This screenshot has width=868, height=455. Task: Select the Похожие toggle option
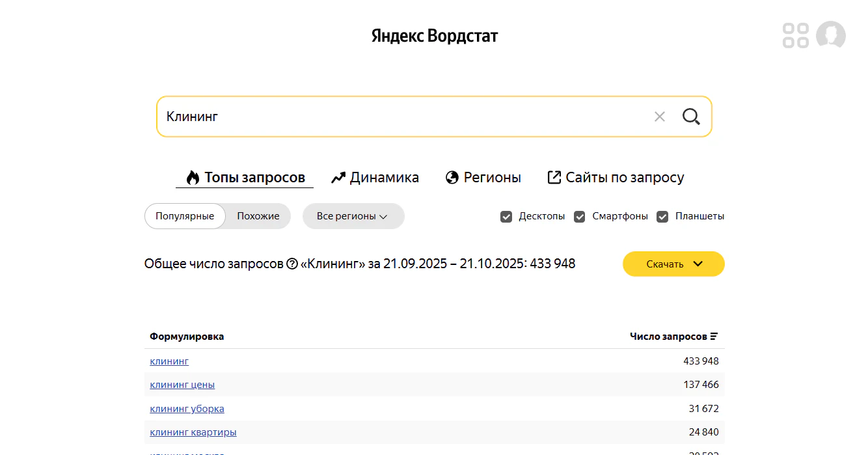258,216
